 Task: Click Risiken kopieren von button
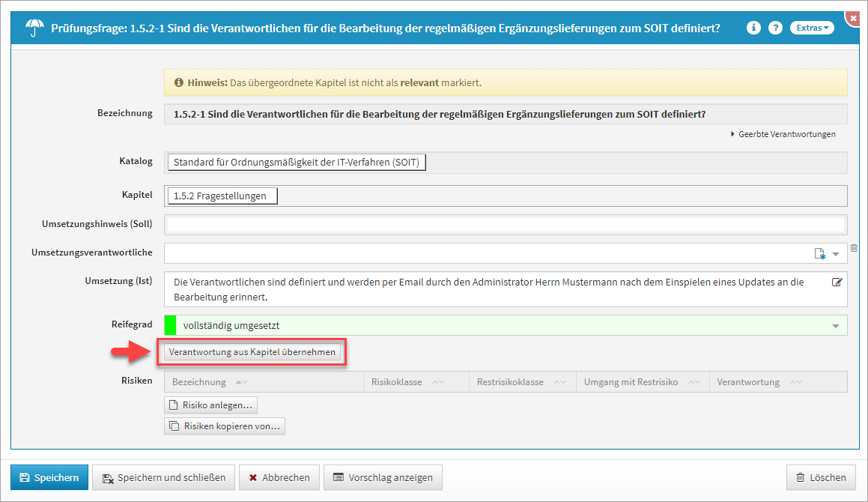click(225, 426)
